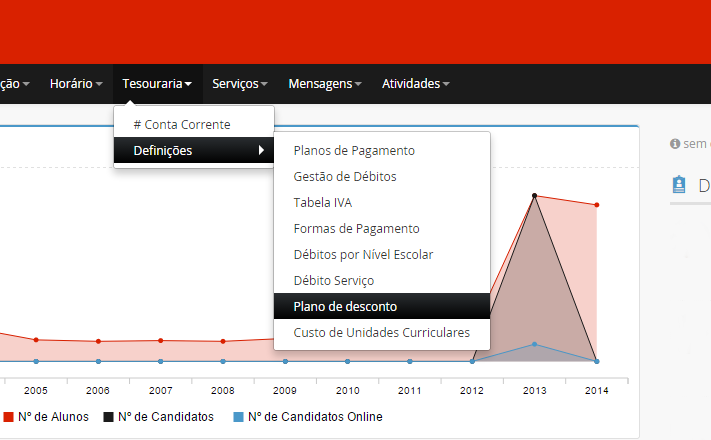Select Débitos por Nível Escolar
711x440 pixels.
pyautogui.click(x=363, y=255)
